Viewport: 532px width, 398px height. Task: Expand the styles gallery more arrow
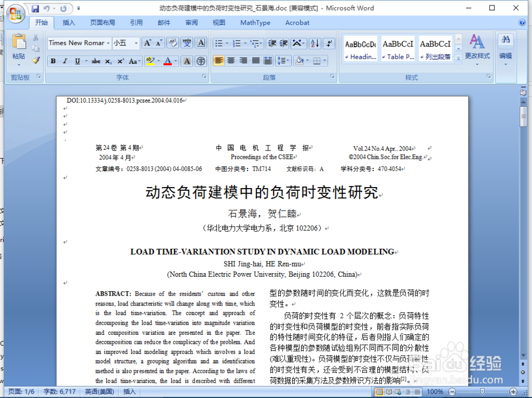459,58
